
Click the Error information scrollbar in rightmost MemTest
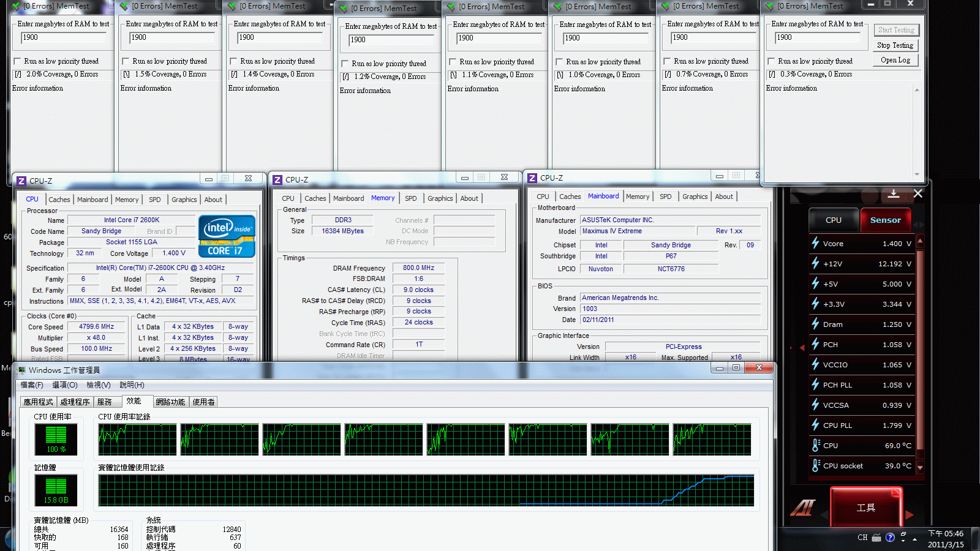point(917,132)
